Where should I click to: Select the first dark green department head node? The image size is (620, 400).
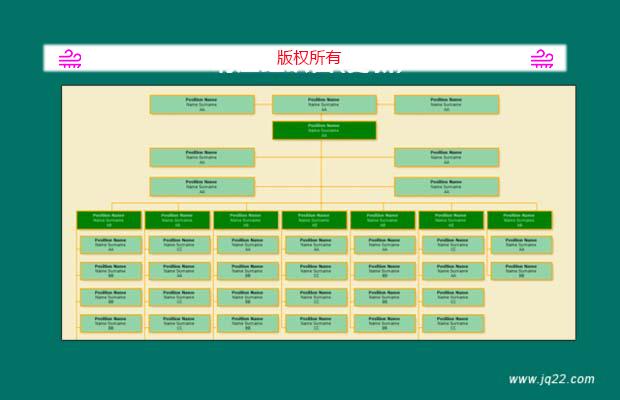tap(109, 219)
